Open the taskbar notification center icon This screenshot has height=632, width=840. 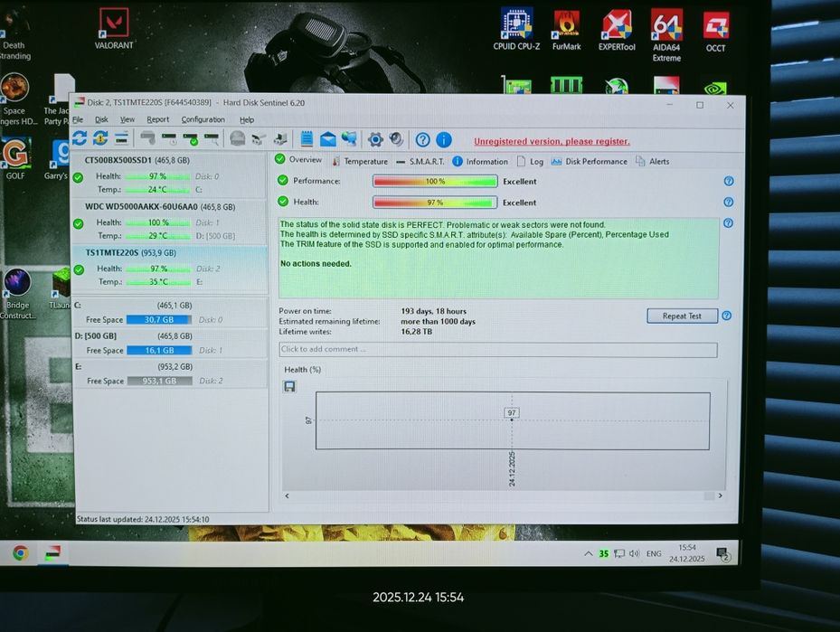click(722, 554)
